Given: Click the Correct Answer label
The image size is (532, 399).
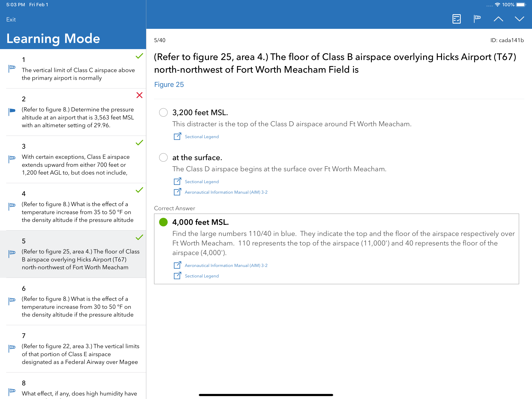Looking at the screenshot, I should (x=175, y=208).
